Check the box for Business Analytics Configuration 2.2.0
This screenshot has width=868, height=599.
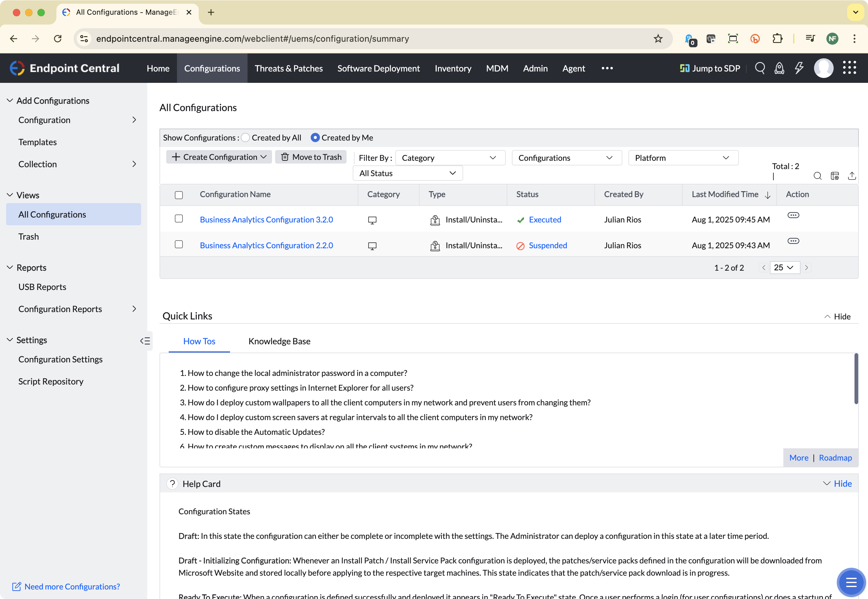click(x=179, y=244)
